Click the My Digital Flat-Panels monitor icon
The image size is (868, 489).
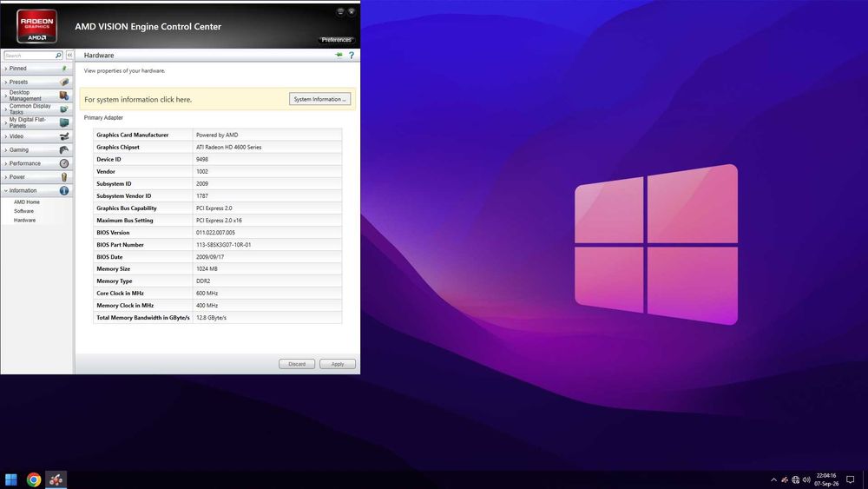(64, 122)
